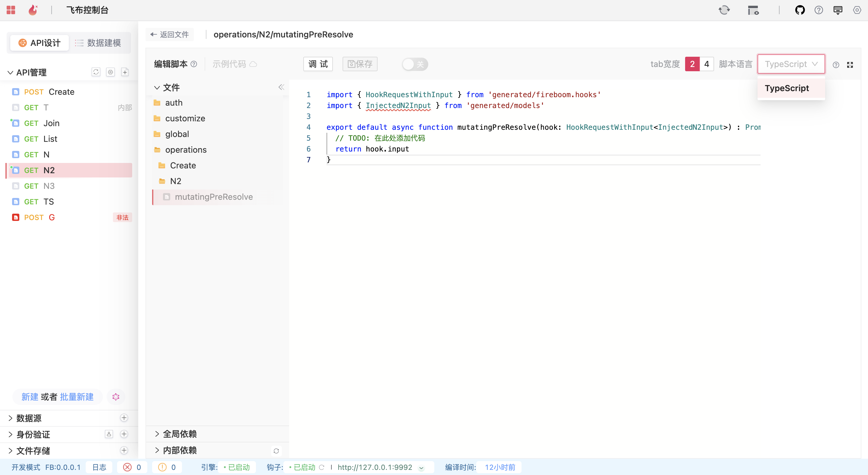The width and height of the screenshot is (868, 475).
Task: Collapse the file panel double-chevron
Action: point(281,87)
